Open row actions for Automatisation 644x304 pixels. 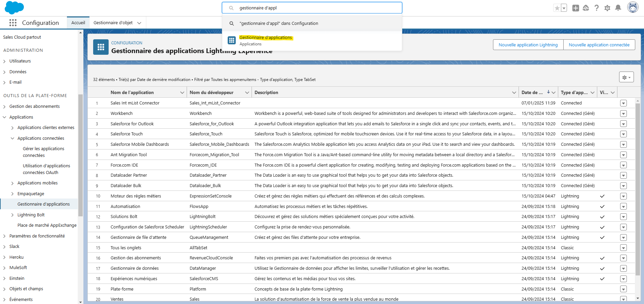(x=623, y=207)
